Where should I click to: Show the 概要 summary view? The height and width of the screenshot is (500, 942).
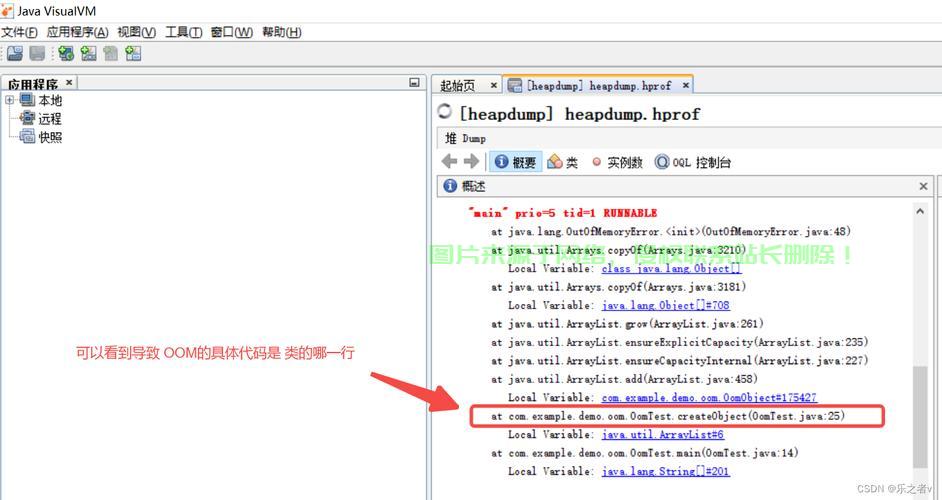[515, 162]
